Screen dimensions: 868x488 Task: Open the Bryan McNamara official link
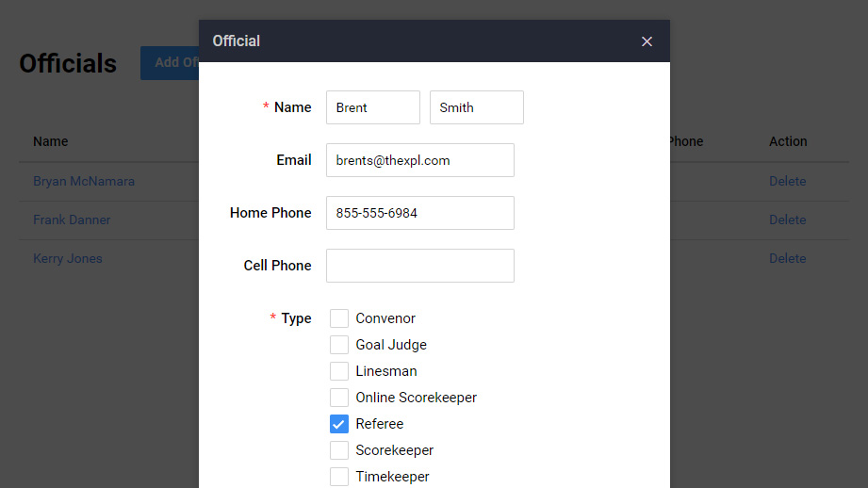pyautogui.click(x=84, y=181)
